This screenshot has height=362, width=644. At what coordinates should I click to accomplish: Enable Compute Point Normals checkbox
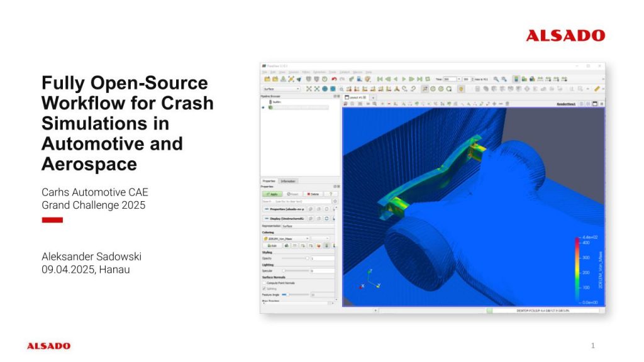pos(264,283)
